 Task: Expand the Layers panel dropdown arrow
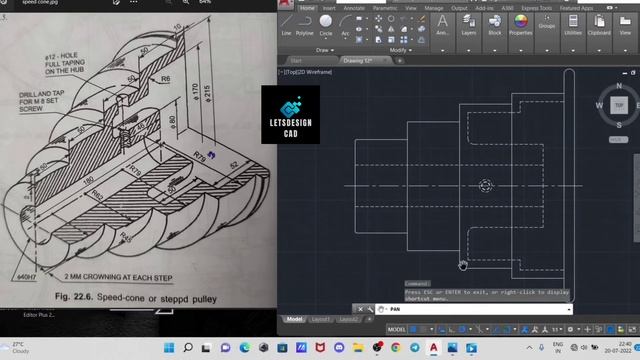[469, 51]
